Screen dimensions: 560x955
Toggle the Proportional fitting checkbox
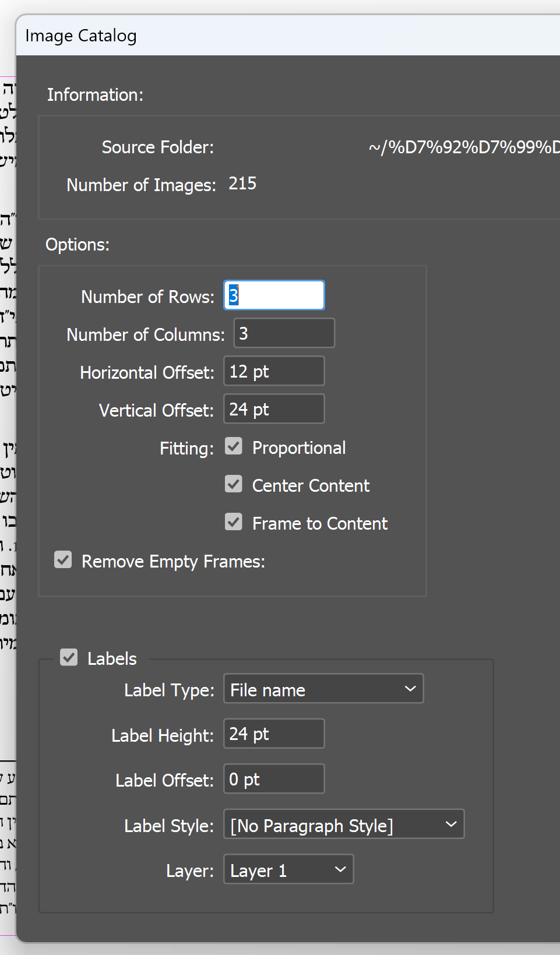[234, 447]
